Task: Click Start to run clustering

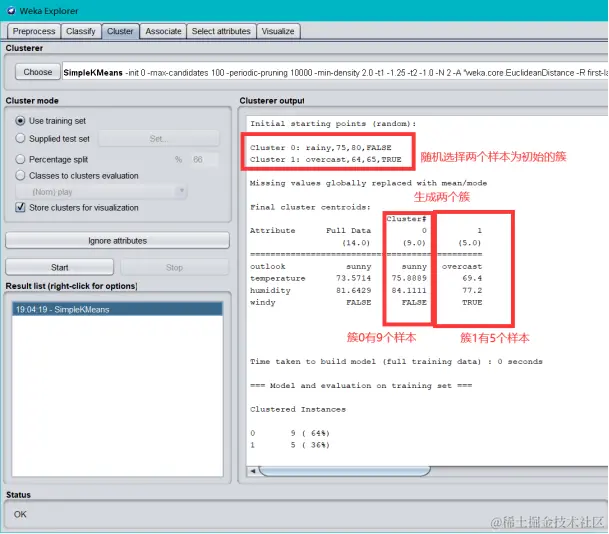Action: 59,267
